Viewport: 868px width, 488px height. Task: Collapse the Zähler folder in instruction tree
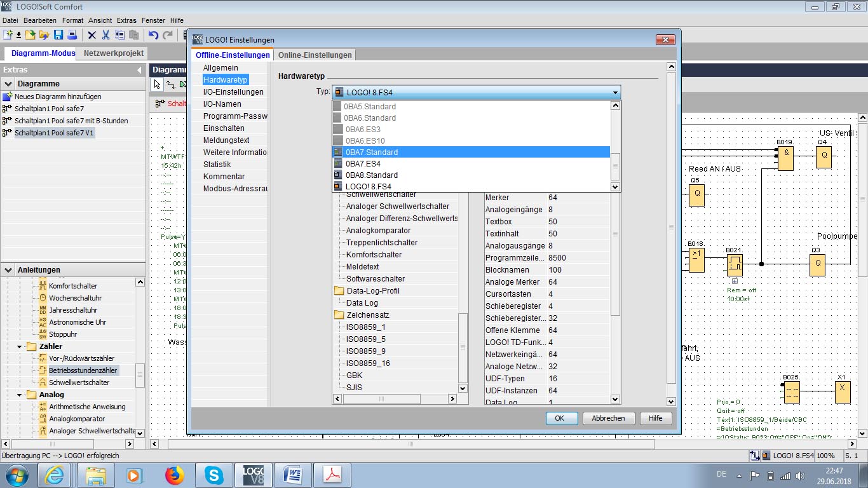click(20, 347)
